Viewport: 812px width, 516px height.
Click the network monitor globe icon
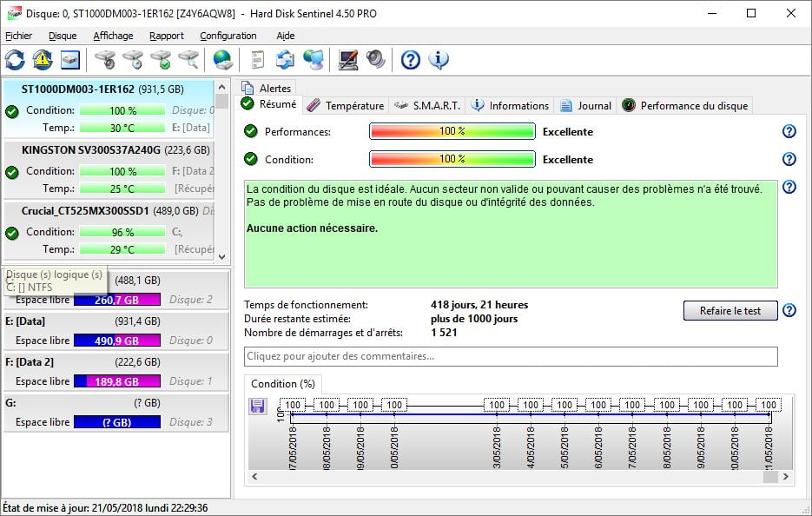tap(314, 60)
